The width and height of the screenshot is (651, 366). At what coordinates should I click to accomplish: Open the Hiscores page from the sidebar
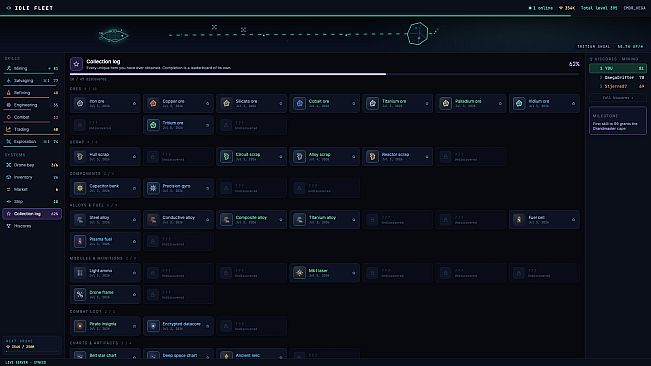(x=32, y=226)
